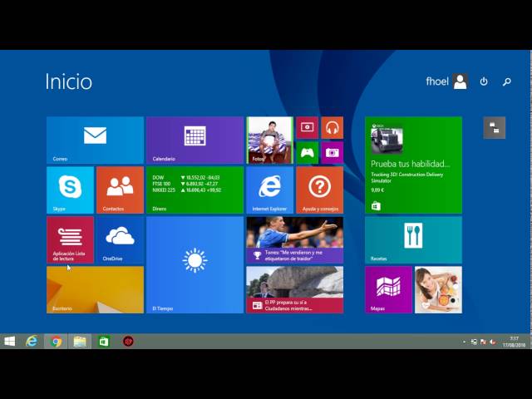
Task: Open the Calendario tile
Action: [x=195, y=140]
